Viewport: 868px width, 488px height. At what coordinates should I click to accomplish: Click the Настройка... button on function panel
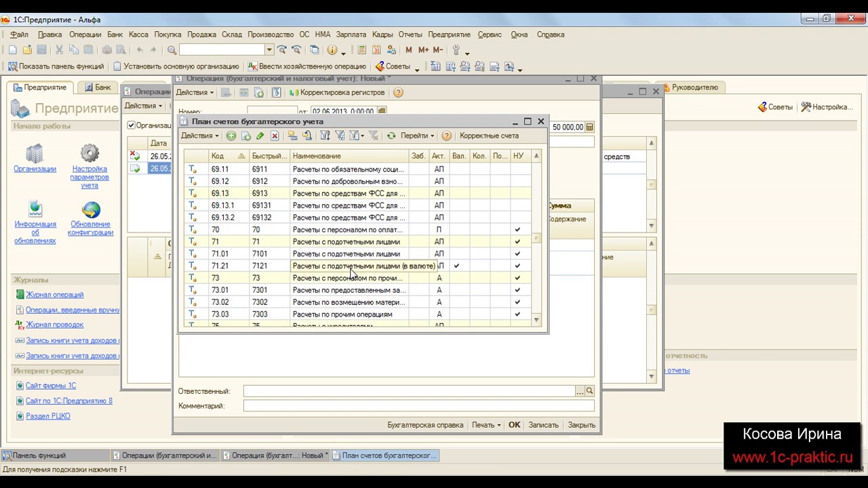826,107
